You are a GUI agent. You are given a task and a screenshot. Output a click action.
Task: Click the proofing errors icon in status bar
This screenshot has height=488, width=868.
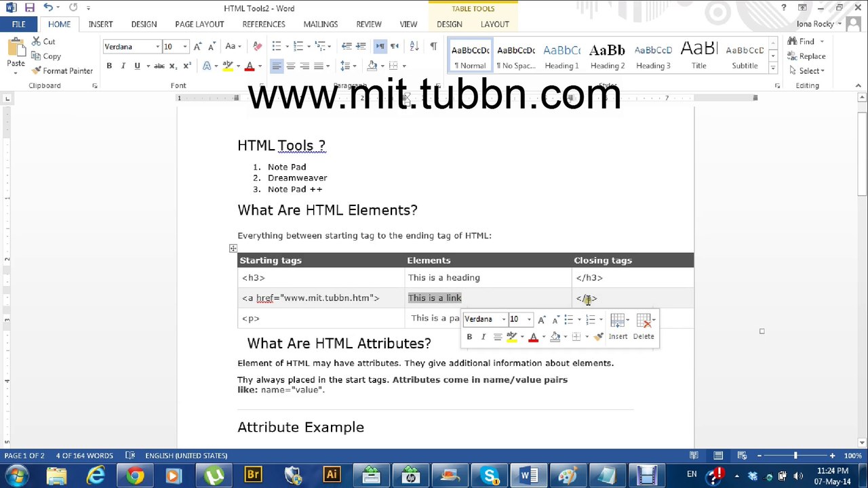coord(130,455)
